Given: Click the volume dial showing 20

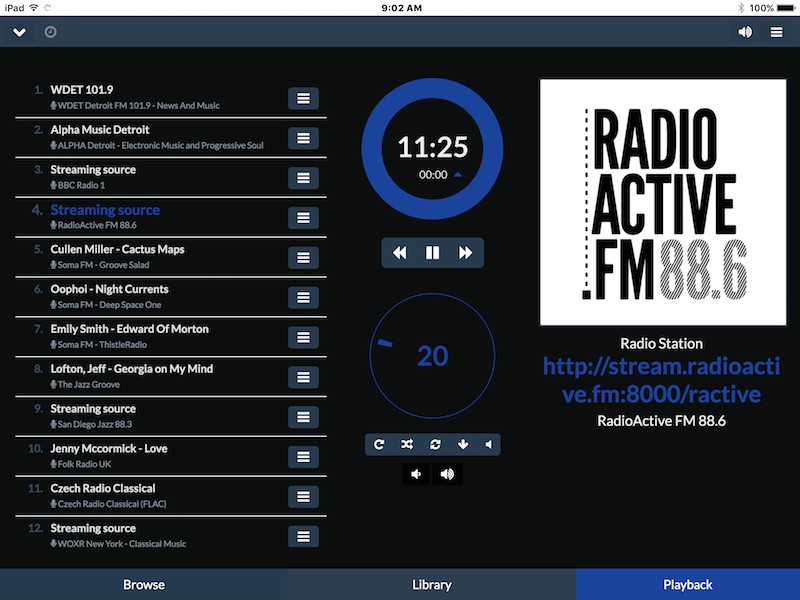Looking at the screenshot, I should coord(432,356).
